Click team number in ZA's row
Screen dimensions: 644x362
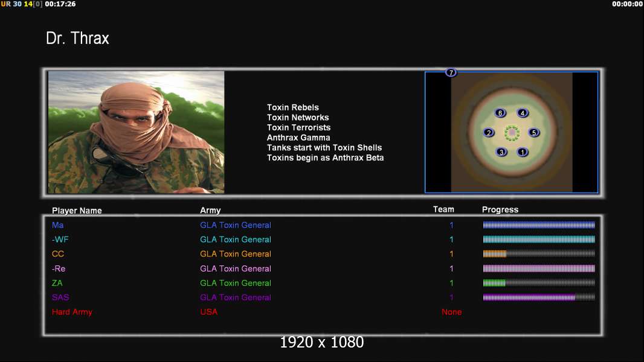pos(451,283)
